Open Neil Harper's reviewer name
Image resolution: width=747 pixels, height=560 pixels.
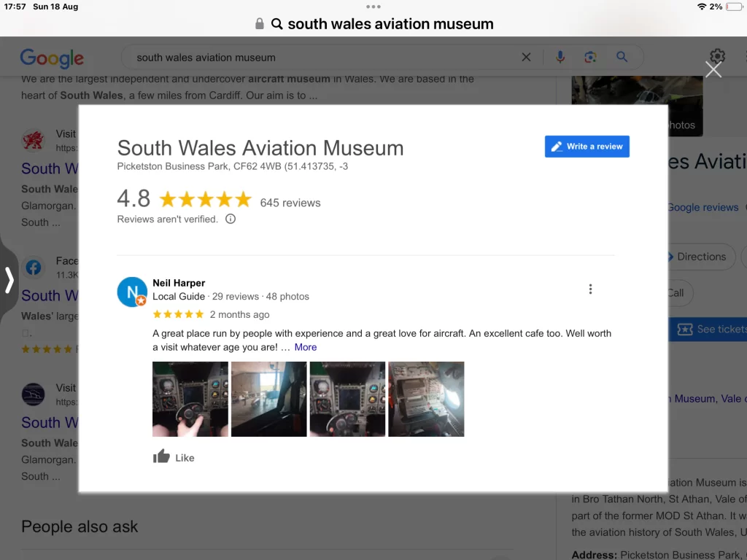(179, 283)
